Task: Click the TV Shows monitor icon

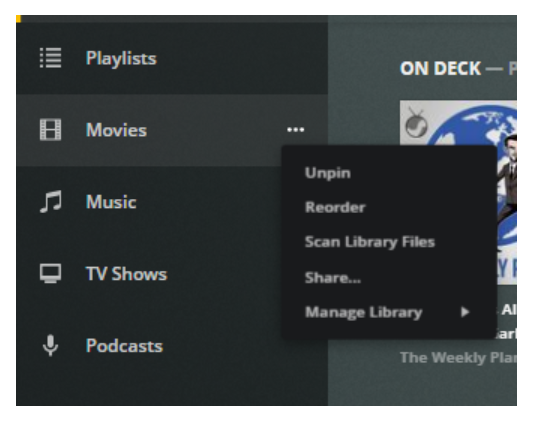Action: [51, 273]
